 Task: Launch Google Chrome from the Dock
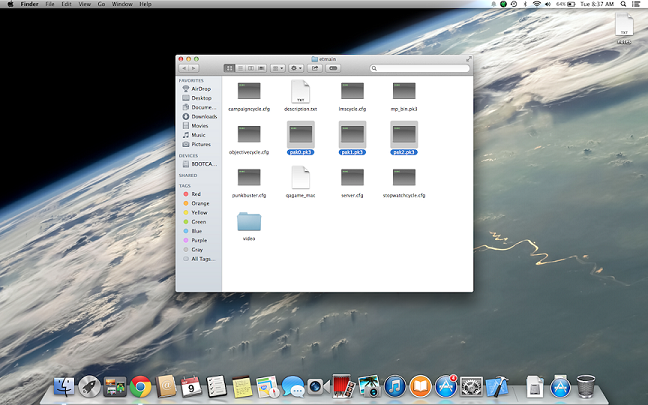[x=140, y=387]
